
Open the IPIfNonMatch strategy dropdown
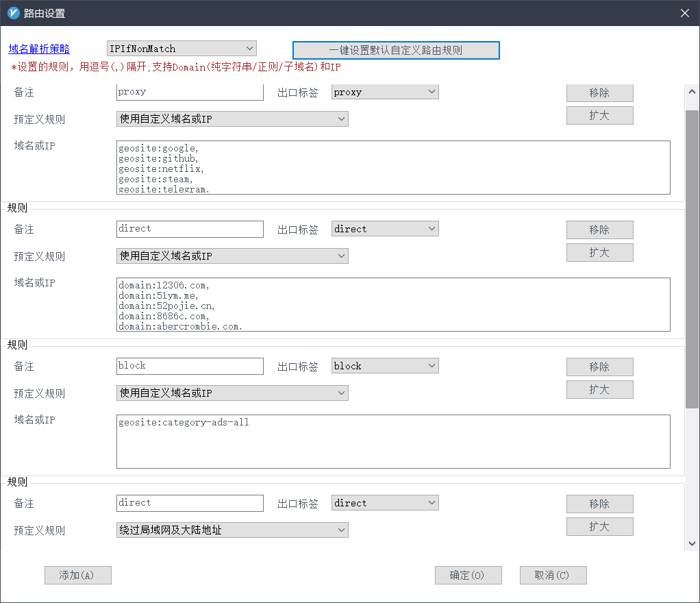[x=180, y=48]
